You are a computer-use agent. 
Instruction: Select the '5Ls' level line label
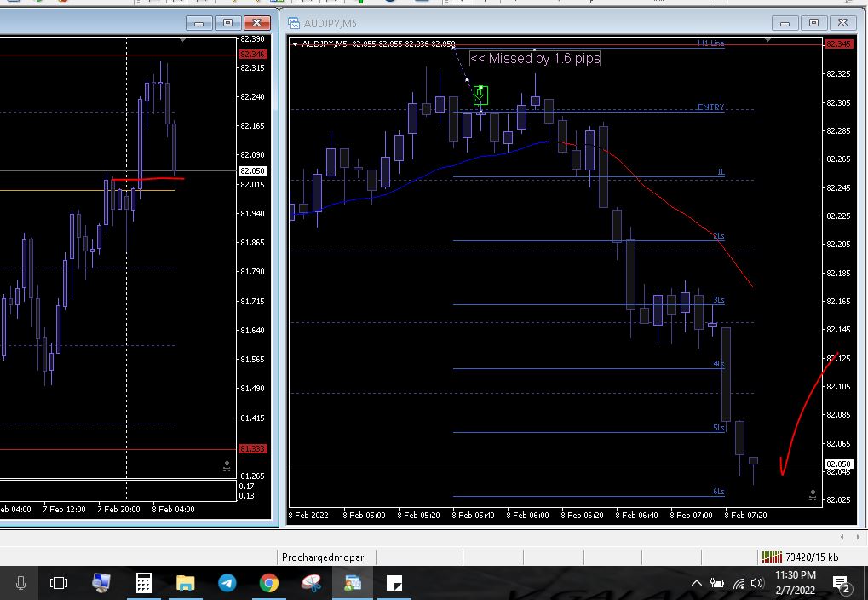click(719, 428)
